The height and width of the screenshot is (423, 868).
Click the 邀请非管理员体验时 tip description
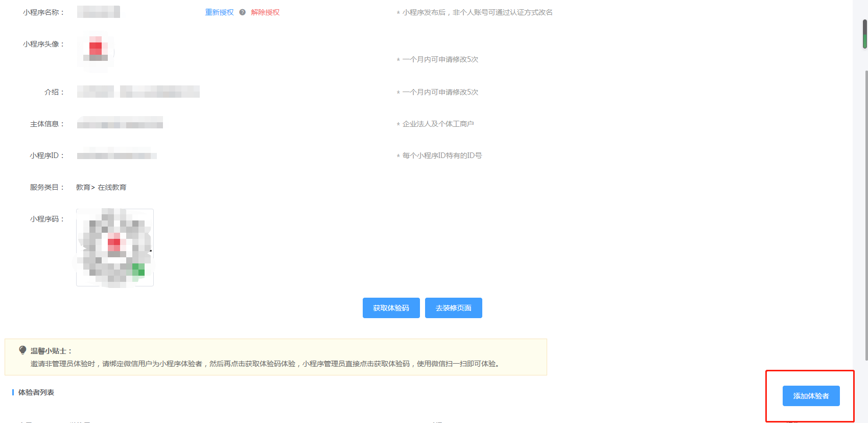tap(266, 364)
